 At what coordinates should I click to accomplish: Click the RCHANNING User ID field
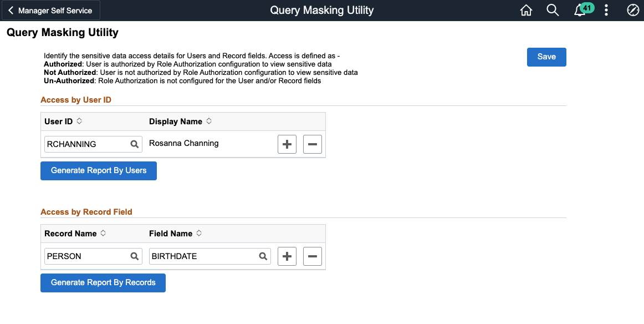pos(93,144)
